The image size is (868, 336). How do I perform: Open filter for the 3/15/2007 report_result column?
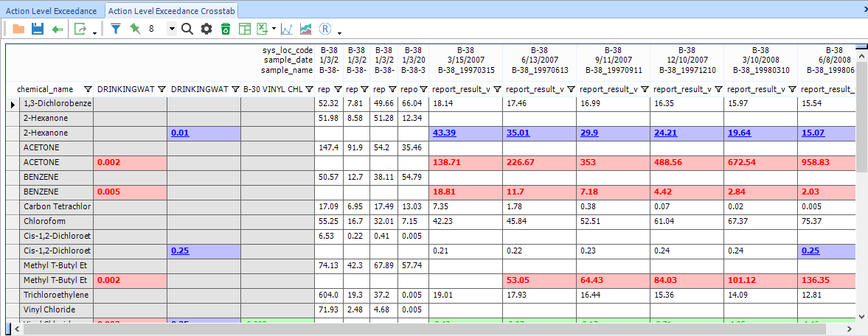[x=497, y=88]
